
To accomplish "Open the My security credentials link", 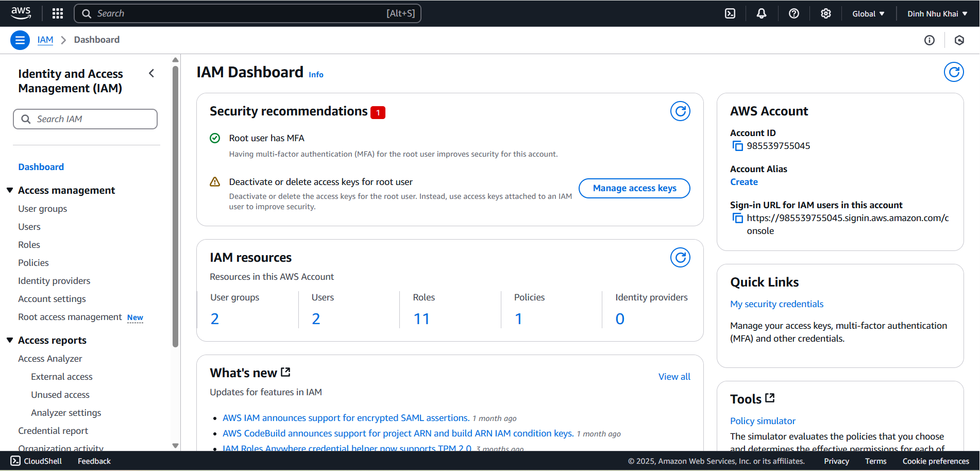I will (x=776, y=304).
